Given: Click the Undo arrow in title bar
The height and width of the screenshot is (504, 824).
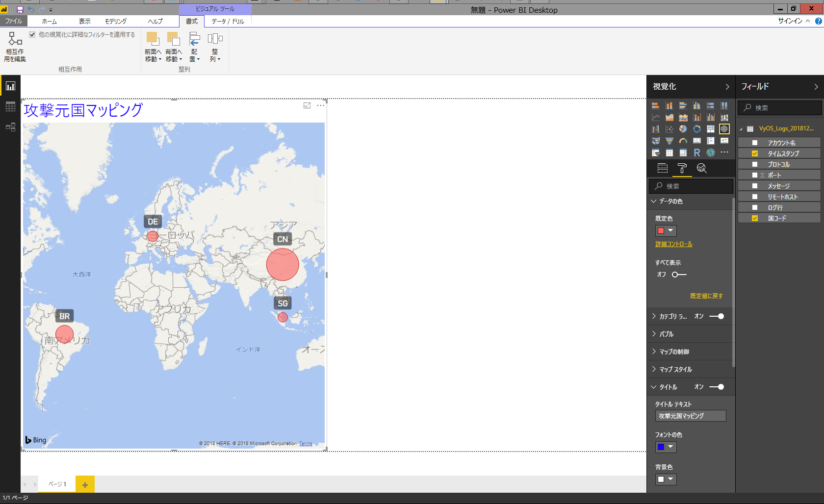Looking at the screenshot, I should tap(31, 10).
